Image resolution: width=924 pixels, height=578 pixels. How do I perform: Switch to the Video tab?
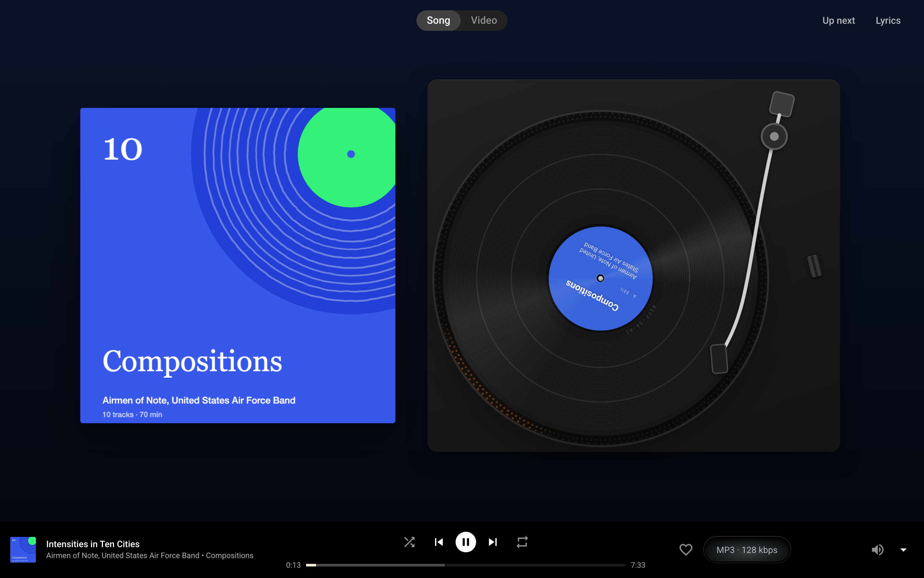pyautogui.click(x=484, y=20)
